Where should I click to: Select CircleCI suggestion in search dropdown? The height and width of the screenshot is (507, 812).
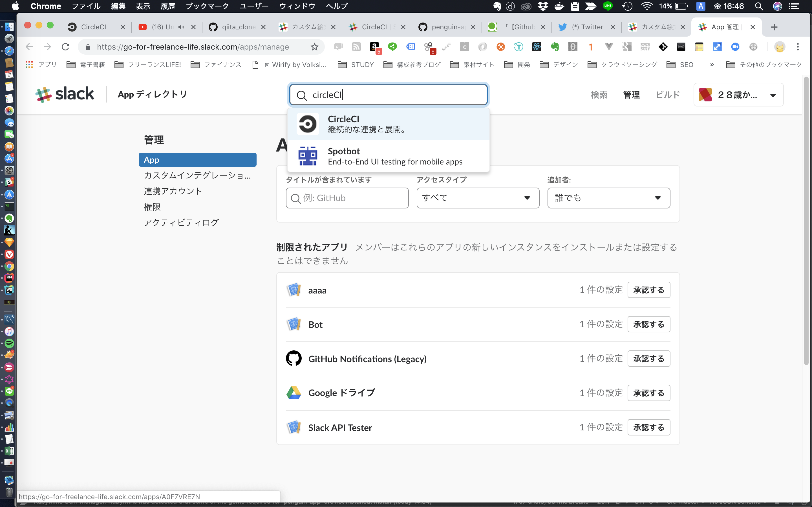coord(388,124)
